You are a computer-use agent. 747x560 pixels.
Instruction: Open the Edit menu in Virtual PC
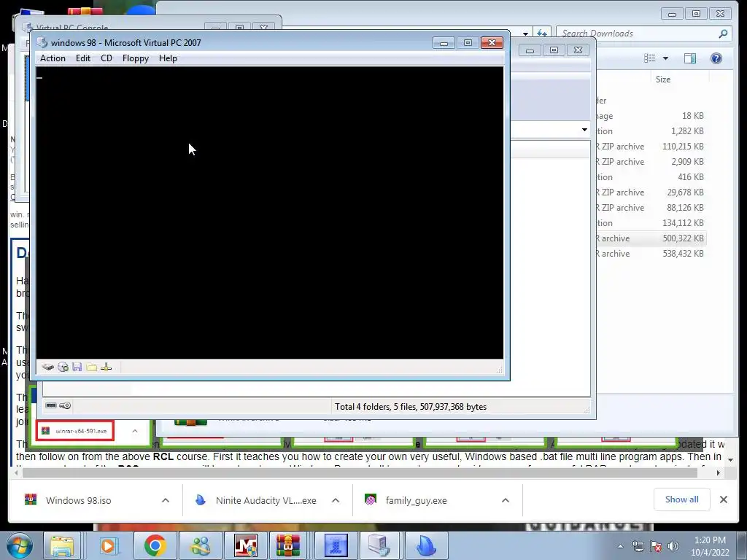pos(83,58)
